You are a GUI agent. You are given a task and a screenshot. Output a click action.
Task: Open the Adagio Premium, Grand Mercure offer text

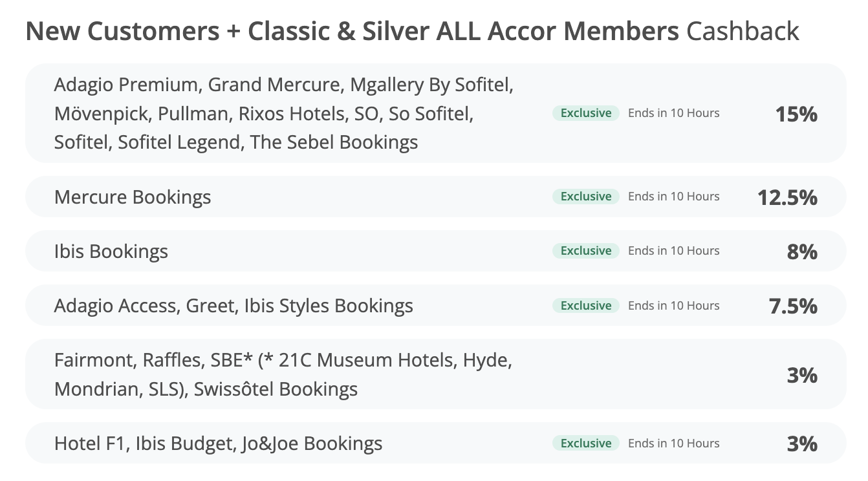tap(283, 113)
